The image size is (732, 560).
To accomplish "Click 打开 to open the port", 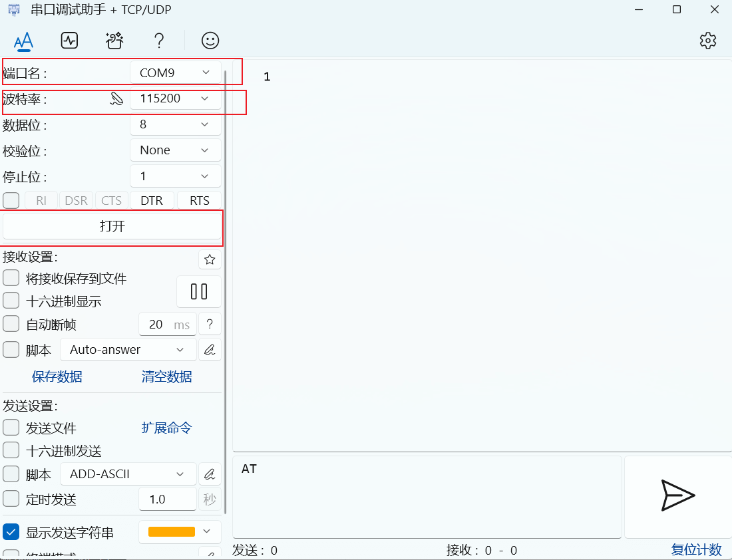I will coord(112,226).
